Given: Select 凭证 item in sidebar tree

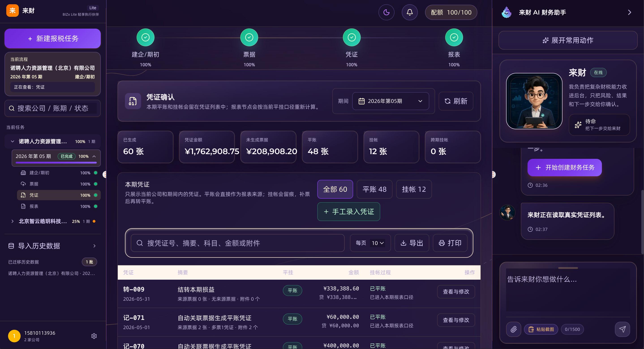Looking at the screenshot, I should click(58, 195).
